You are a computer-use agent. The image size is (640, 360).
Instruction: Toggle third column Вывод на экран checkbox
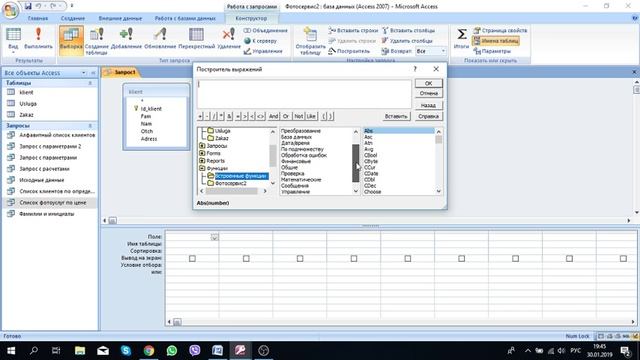(300, 258)
